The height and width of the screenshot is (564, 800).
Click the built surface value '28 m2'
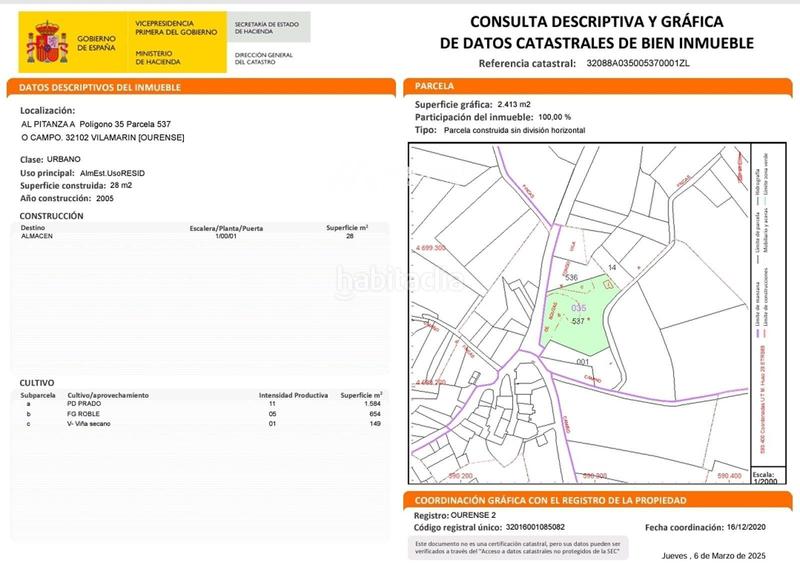[x=121, y=185]
